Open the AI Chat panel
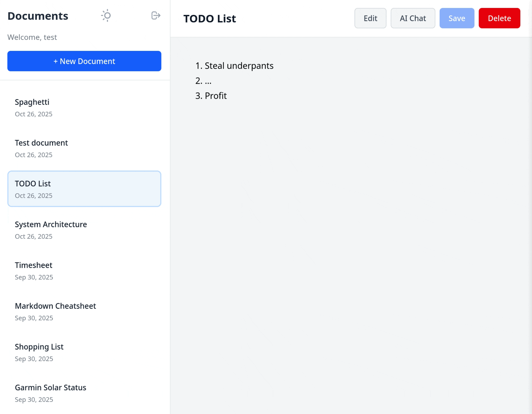Screen dimensions: 532x414 413,18
